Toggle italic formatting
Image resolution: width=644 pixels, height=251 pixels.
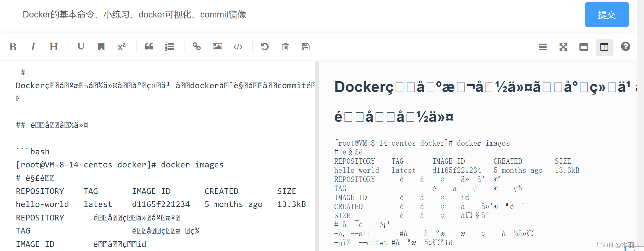(x=33, y=47)
